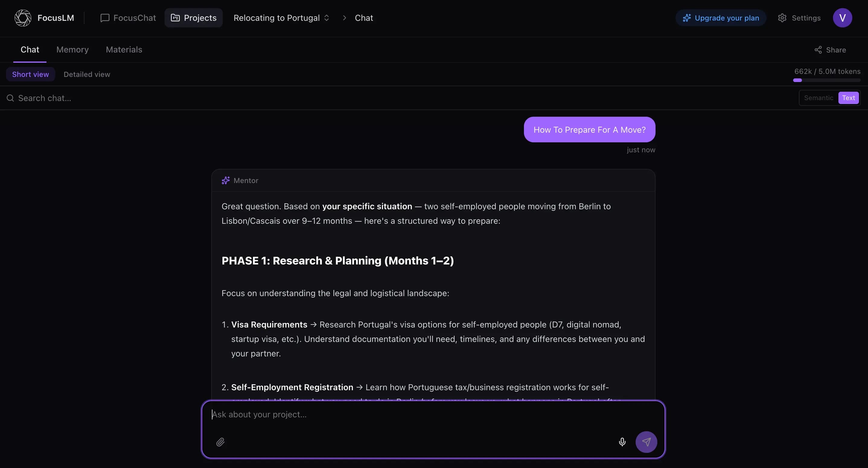Click the token usage progress bar
The width and height of the screenshot is (868, 468).
[x=827, y=80]
